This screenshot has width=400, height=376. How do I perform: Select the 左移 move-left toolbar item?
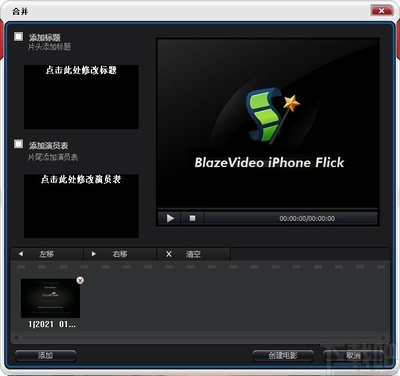point(47,254)
